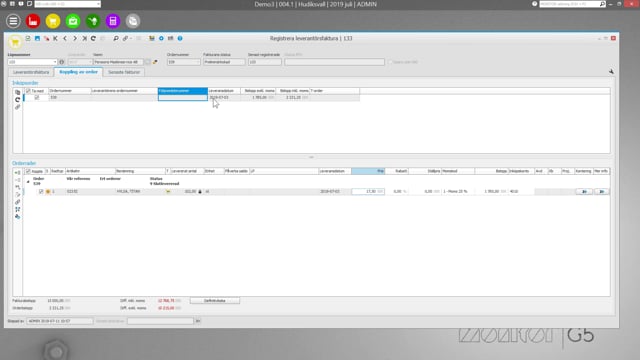The image size is (640, 360).
Task: Click the horizontal splitter handle between panels
Action: click(311, 157)
